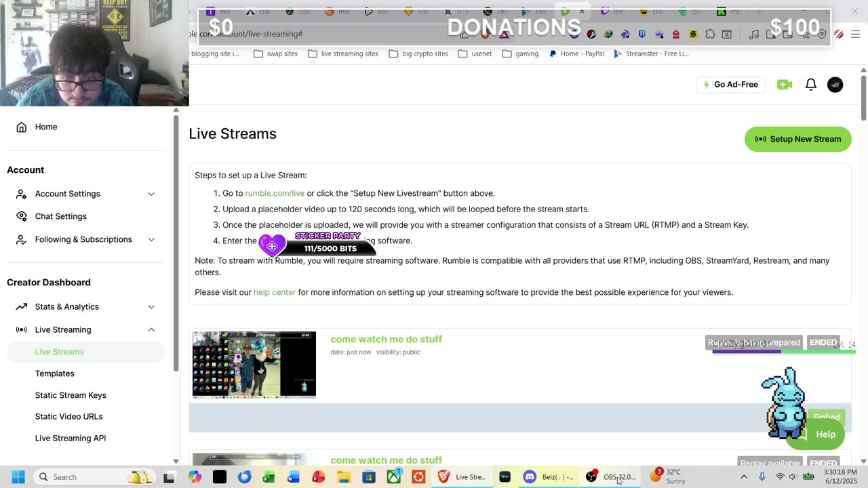Screen dimensions: 868x488
Task: Open the Windows Start menu
Action: click(x=18, y=477)
